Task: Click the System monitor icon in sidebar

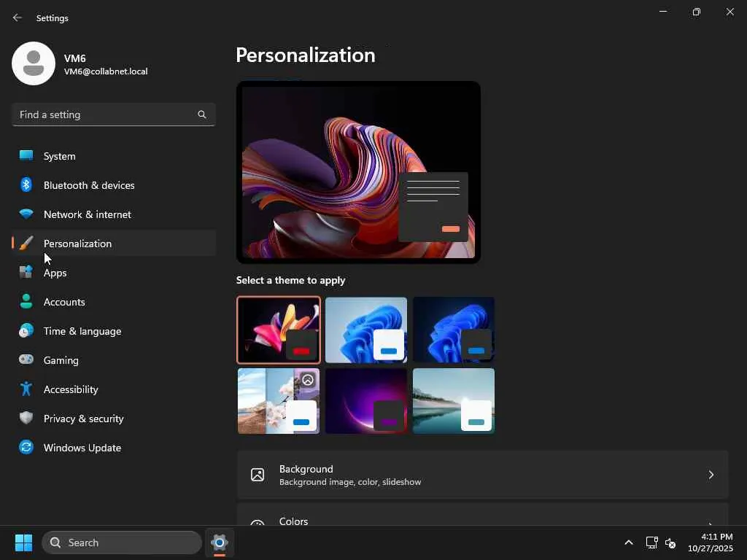Action: pos(26,155)
